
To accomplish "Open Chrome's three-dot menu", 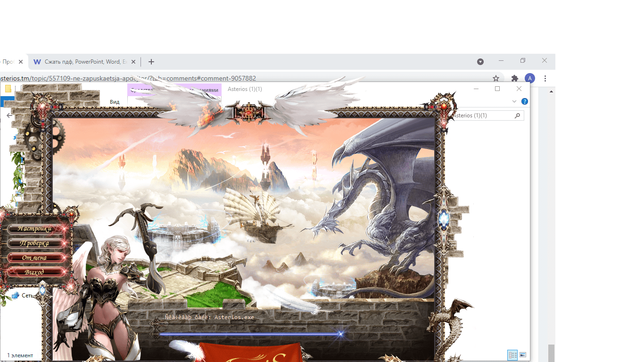I will click(545, 78).
